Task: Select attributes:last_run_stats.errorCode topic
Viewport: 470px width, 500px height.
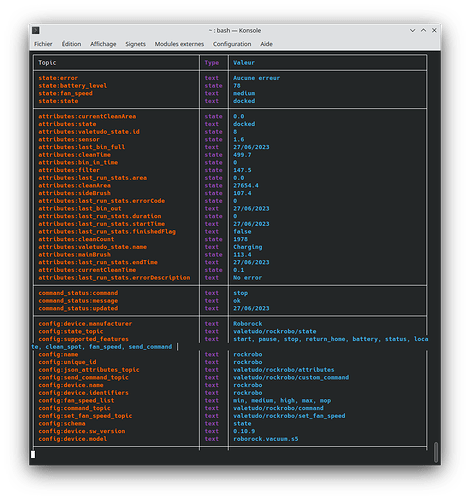Action: pyautogui.click(x=102, y=201)
